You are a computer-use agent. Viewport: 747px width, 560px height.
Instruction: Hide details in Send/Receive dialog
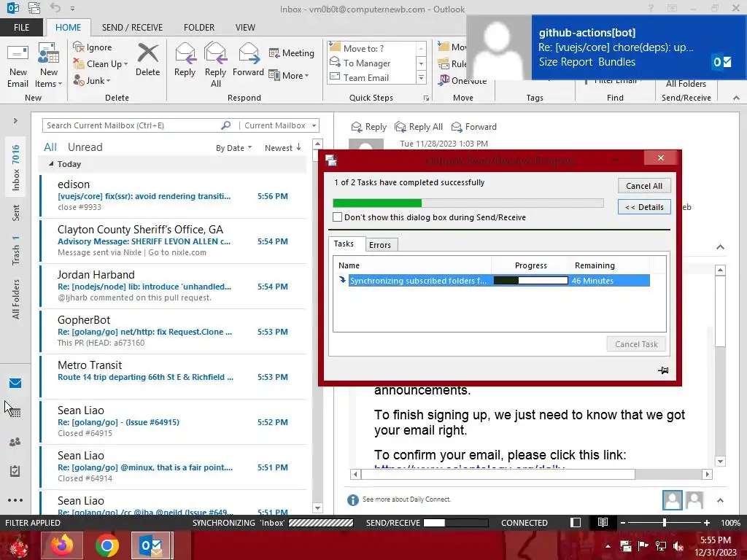pos(644,206)
